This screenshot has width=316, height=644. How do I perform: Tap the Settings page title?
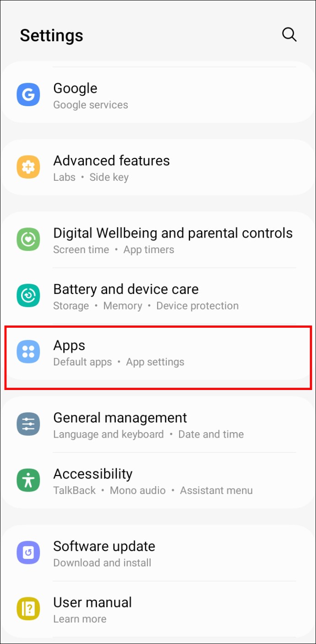[x=51, y=36]
